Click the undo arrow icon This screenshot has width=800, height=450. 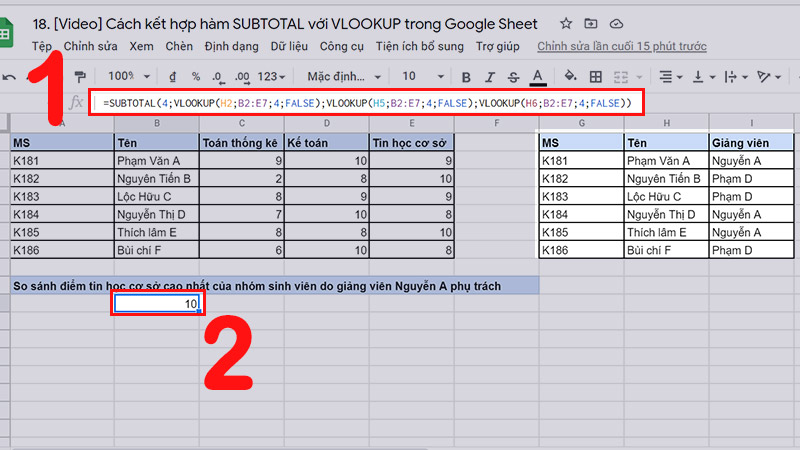[x=10, y=76]
